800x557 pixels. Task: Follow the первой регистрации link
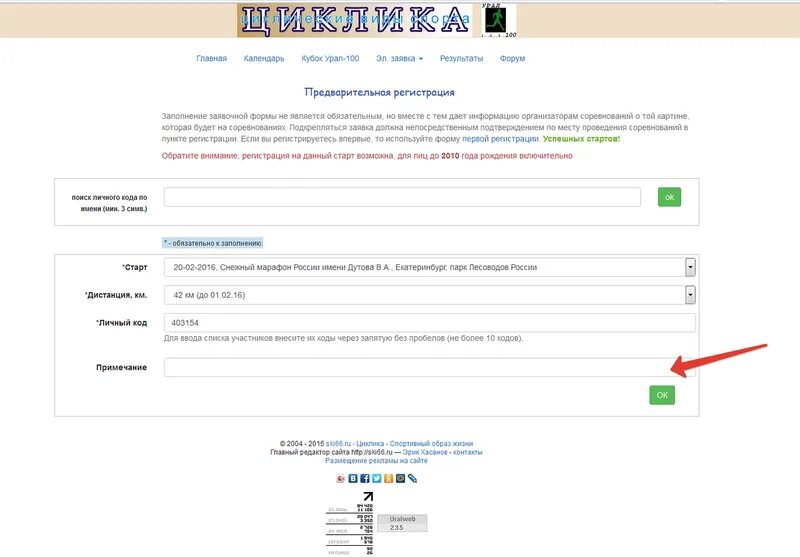[500, 139]
